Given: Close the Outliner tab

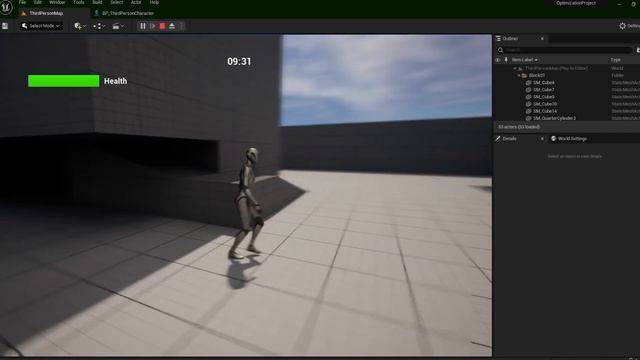Looking at the screenshot, I should (542, 38).
